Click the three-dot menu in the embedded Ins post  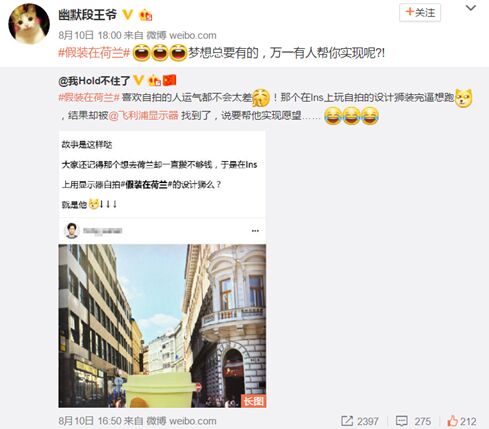[x=255, y=231]
